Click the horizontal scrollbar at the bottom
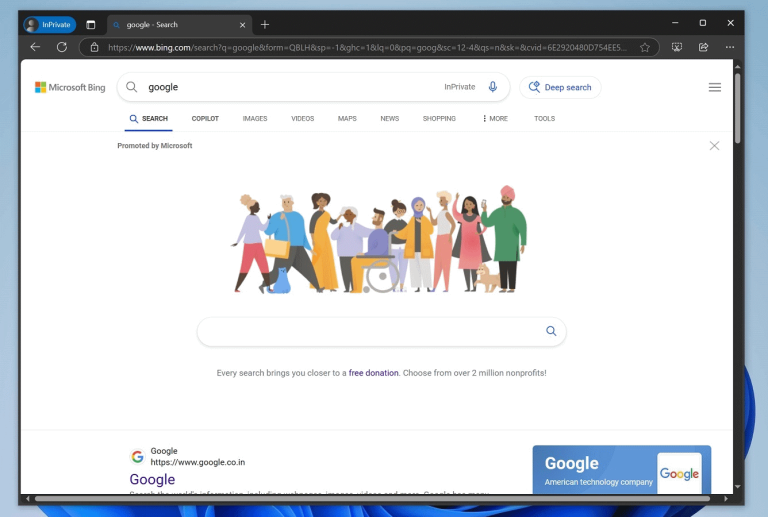Image resolution: width=768 pixels, height=517 pixels. click(x=370, y=498)
